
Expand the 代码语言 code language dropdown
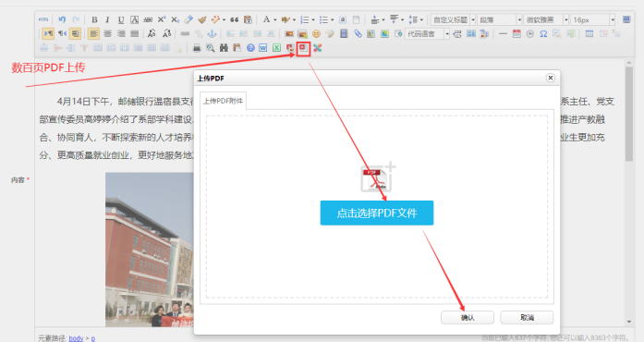point(427,33)
